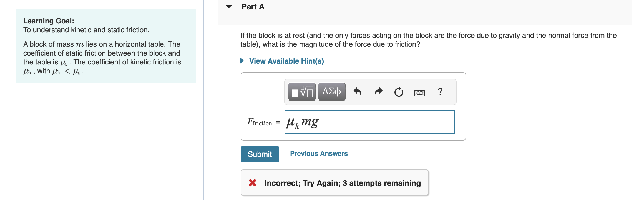Reset the answer expression
The width and height of the screenshot is (644, 200).
tap(399, 92)
